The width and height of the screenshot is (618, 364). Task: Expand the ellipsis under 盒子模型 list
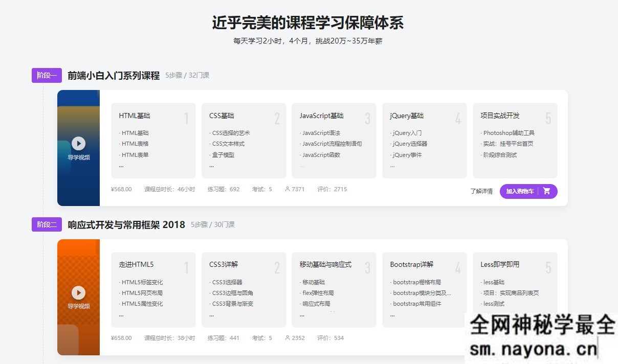click(x=211, y=166)
